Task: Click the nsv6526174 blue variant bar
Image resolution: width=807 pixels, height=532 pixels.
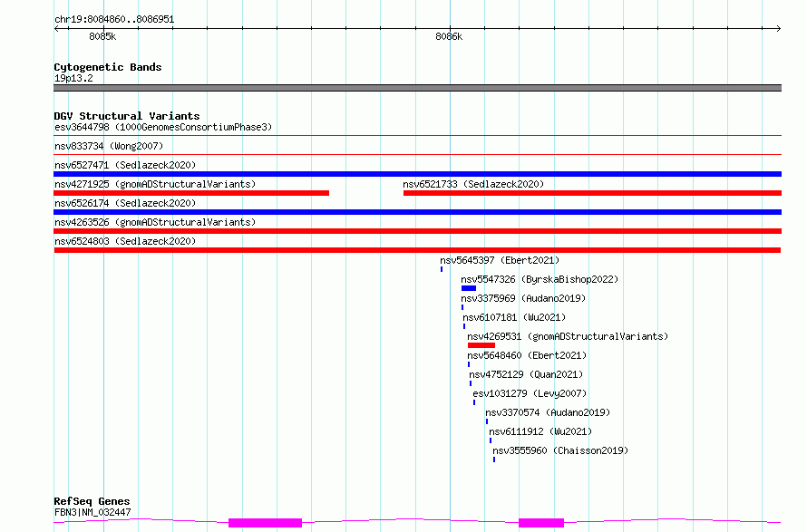Action: [417, 212]
